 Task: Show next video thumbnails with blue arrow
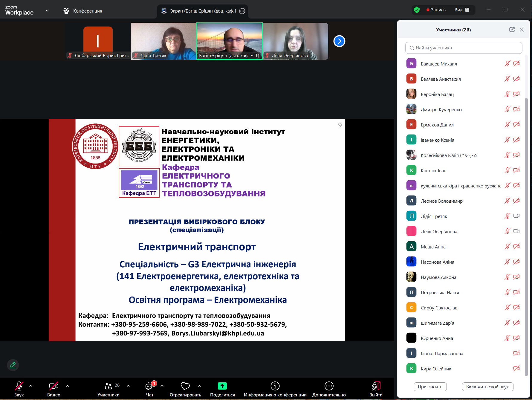coord(339,41)
